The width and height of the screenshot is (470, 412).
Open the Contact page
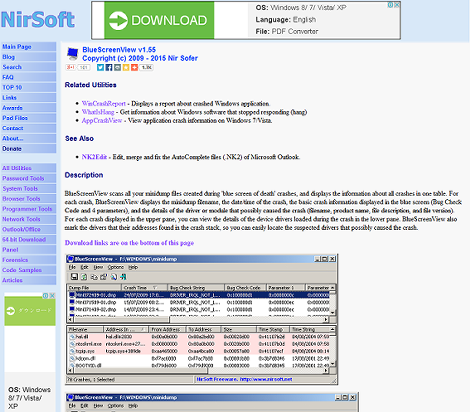(28, 128)
